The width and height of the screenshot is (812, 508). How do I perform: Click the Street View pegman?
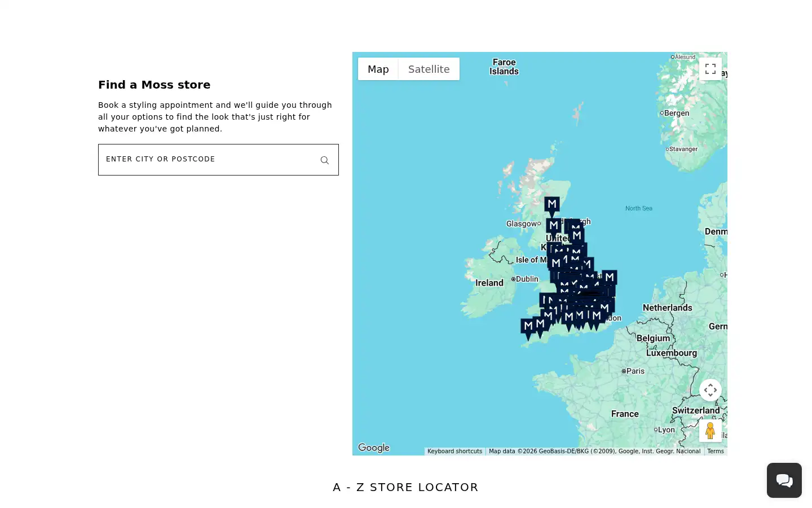point(710,430)
